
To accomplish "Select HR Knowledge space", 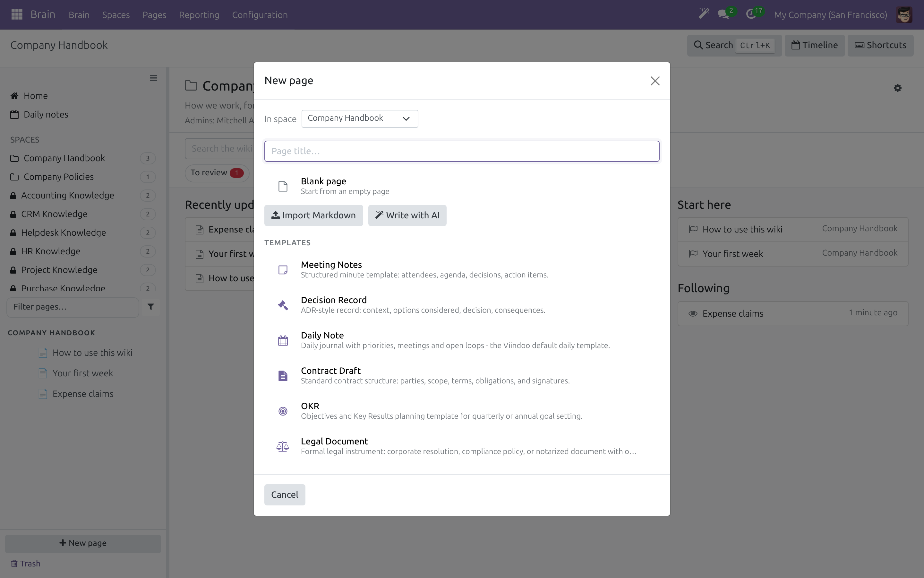I will click(x=83, y=251).
